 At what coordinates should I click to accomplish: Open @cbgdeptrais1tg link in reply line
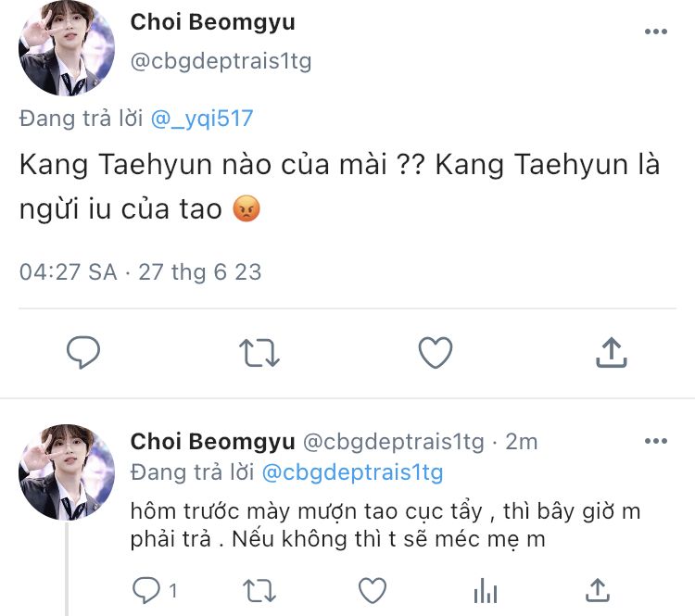(352, 472)
